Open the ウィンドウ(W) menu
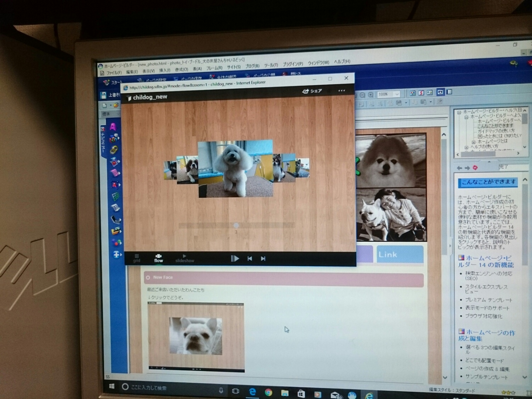This screenshot has width=532, height=399. click(x=318, y=63)
